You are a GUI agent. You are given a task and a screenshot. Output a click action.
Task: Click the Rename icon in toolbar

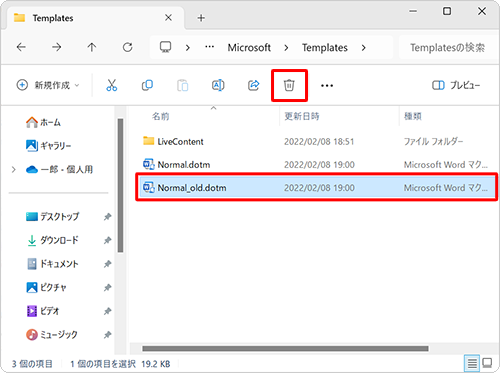[218, 85]
